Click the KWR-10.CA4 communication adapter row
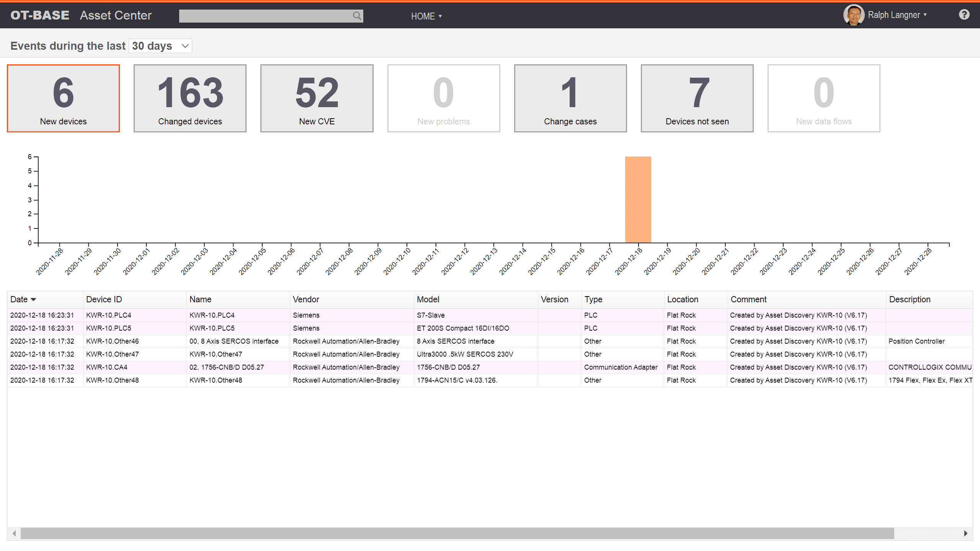Viewport: 980px width, 551px height. tap(490, 367)
